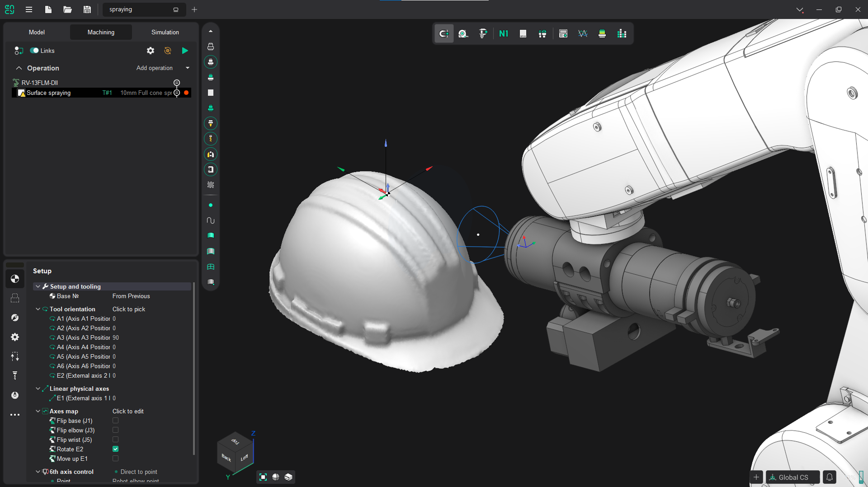Click the hamburger menu icon
The image size is (868, 487).
coord(29,9)
